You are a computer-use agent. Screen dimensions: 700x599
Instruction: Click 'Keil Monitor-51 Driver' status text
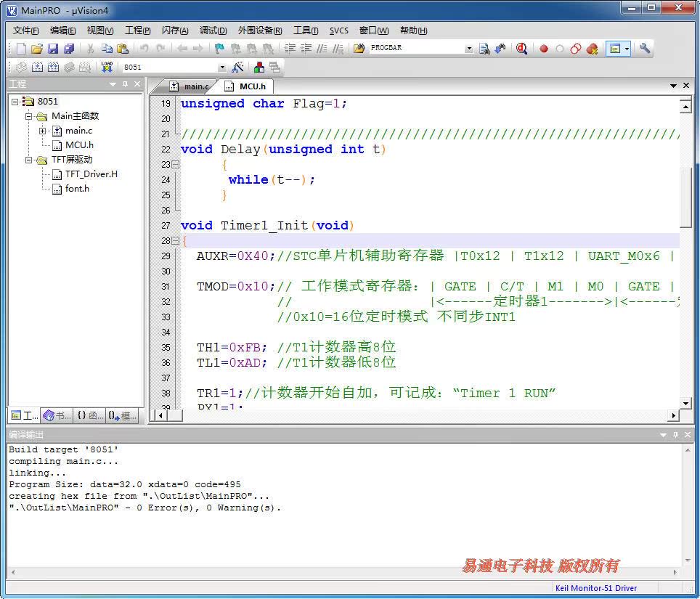[x=596, y=588]
